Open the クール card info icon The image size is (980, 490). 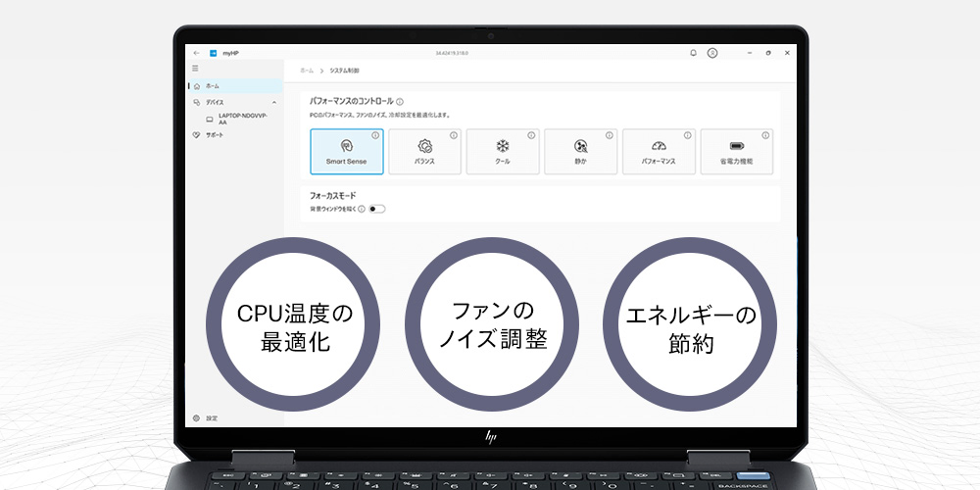(x=531, y=135)
